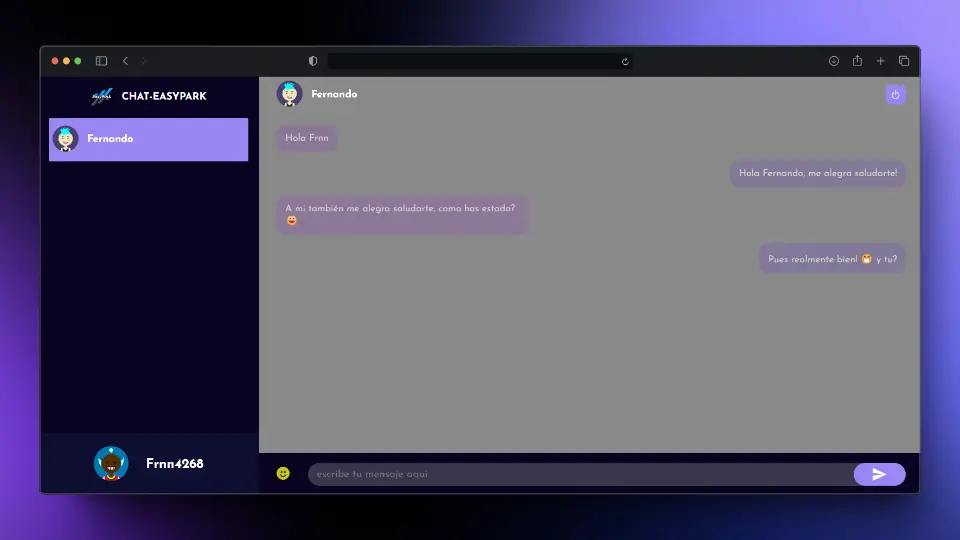
Task: Click the message input field
Action: (x=580, y=474)
